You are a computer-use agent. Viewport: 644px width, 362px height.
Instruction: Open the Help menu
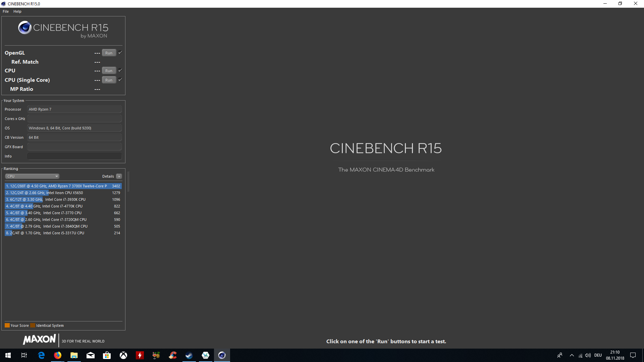pyautogui.click(x=17, y=11)
